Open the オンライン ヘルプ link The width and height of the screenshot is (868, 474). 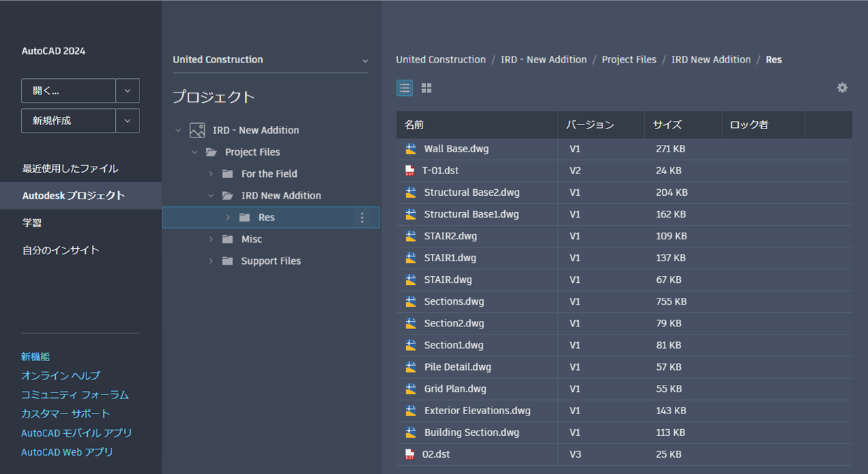[61, 375]
